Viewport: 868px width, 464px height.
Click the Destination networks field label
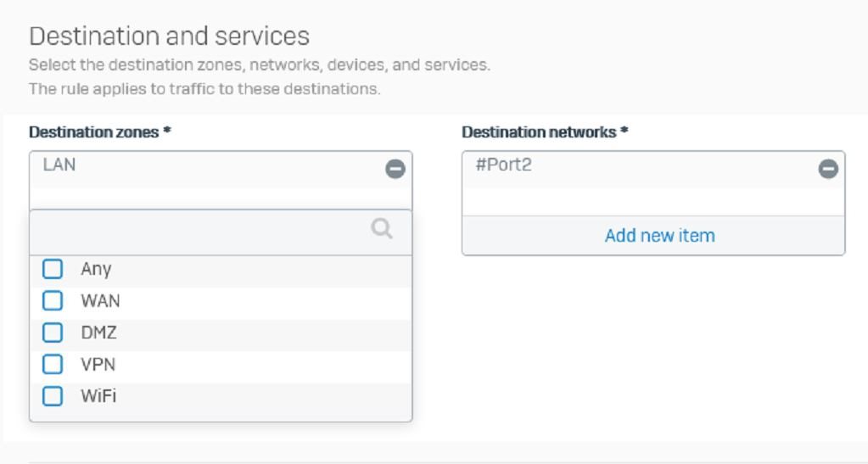pos(545,132)
